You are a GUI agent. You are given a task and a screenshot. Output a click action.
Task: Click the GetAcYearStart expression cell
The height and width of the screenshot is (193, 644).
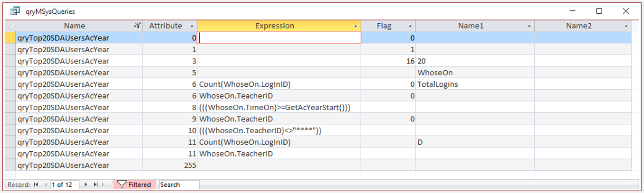[x=279, y=108]
